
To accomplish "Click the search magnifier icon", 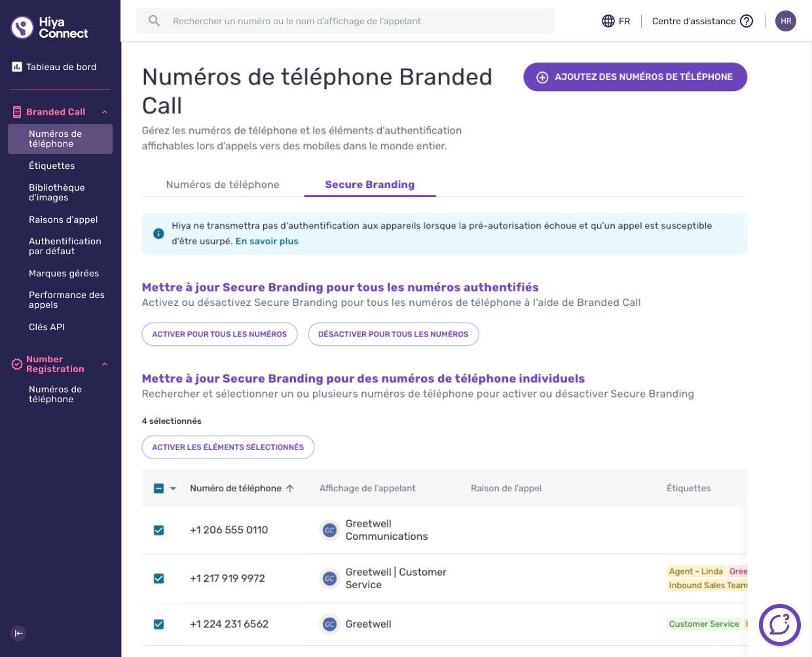I will coord(154,21).
